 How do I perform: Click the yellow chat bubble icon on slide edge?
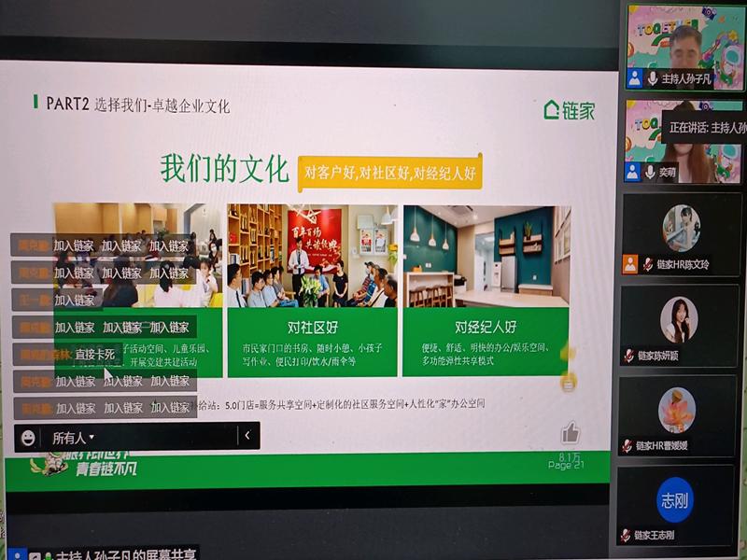568,381
